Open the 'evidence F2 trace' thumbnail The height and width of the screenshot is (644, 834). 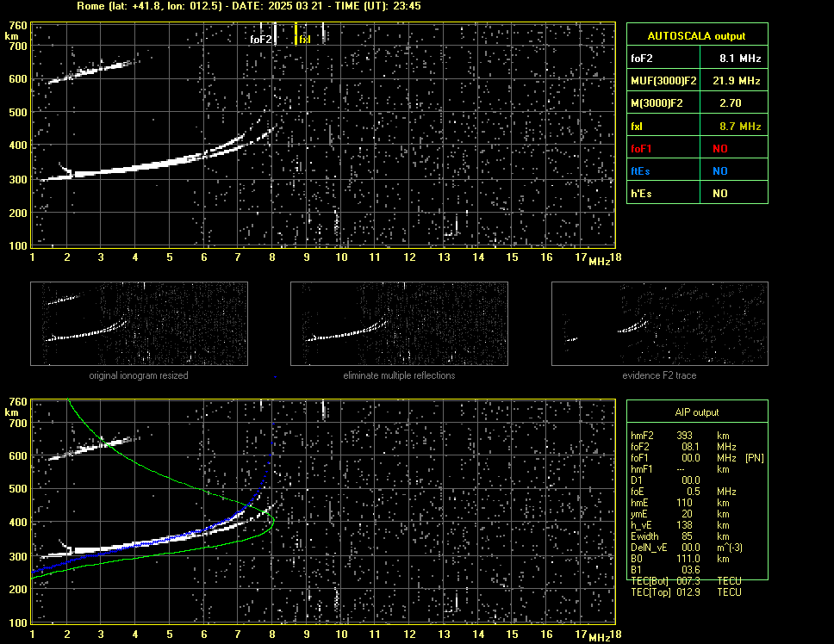pyautogui.click(x=660, y=324)
